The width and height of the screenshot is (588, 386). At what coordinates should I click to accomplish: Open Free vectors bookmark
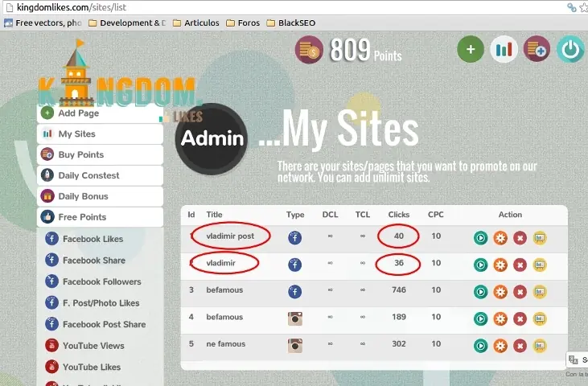(43, 23)
